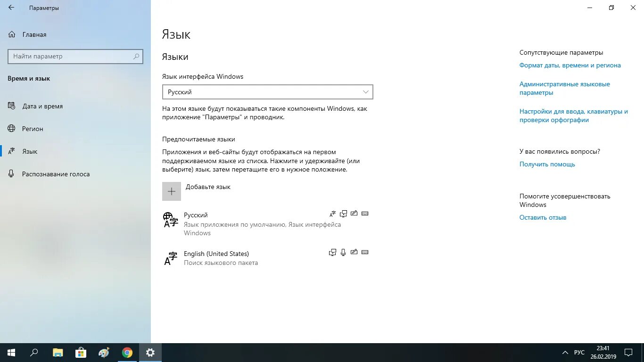Click English speech recognition microphone icon

343,252
